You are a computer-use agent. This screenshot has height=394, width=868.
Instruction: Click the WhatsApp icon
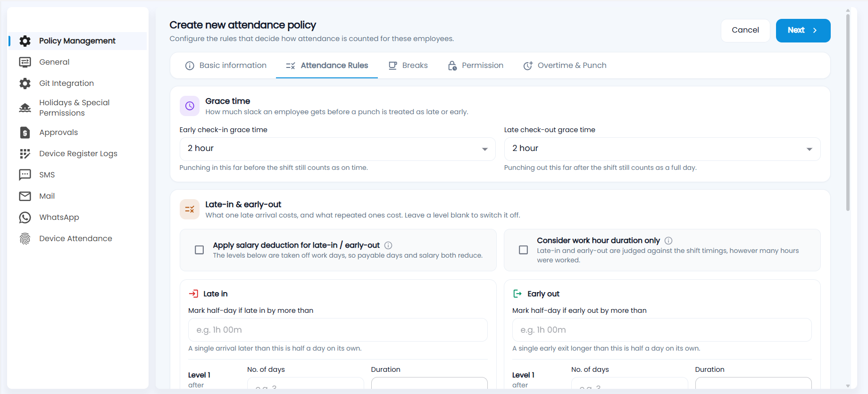tap(25, 218)
